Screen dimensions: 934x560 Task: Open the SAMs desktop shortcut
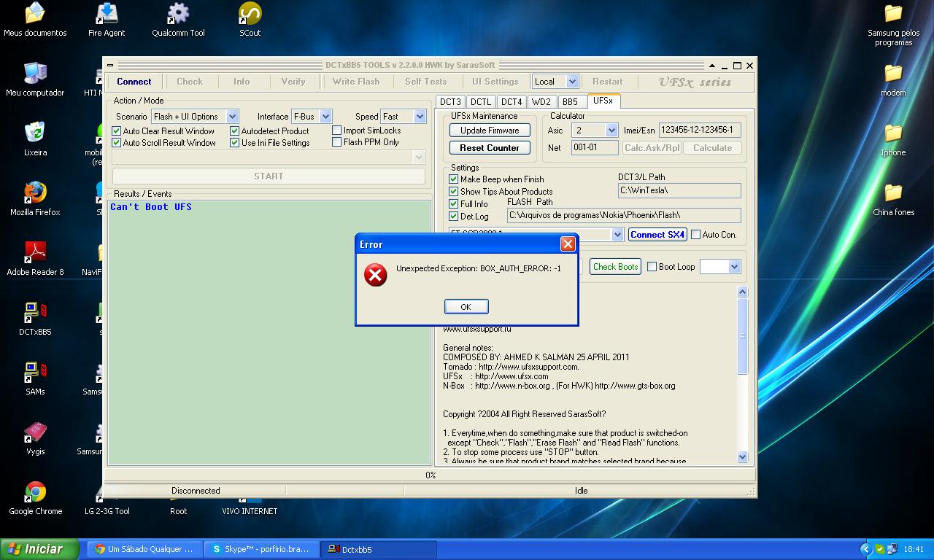pyautogui.click(x=35, y=378)
